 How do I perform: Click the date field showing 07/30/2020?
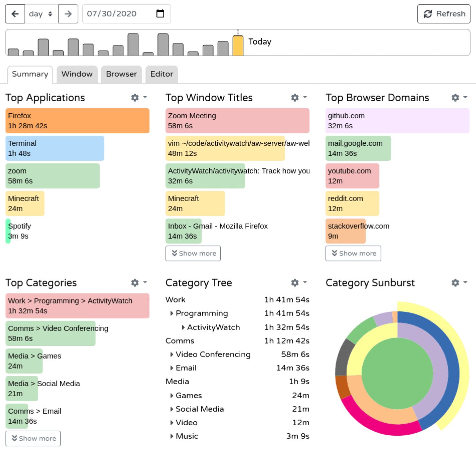pyautogui.click(x=112, y=14)
